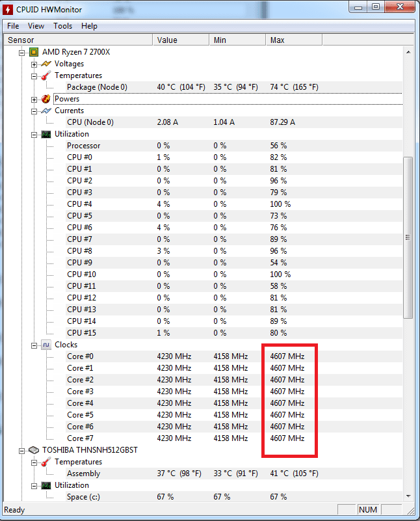Screen dimensions: 420x521
Task: Select the CPU #2 row
Action: 234,181
